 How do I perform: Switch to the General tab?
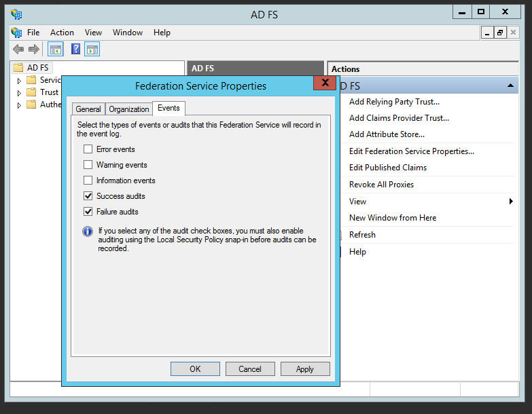click(x=88, y=109)
